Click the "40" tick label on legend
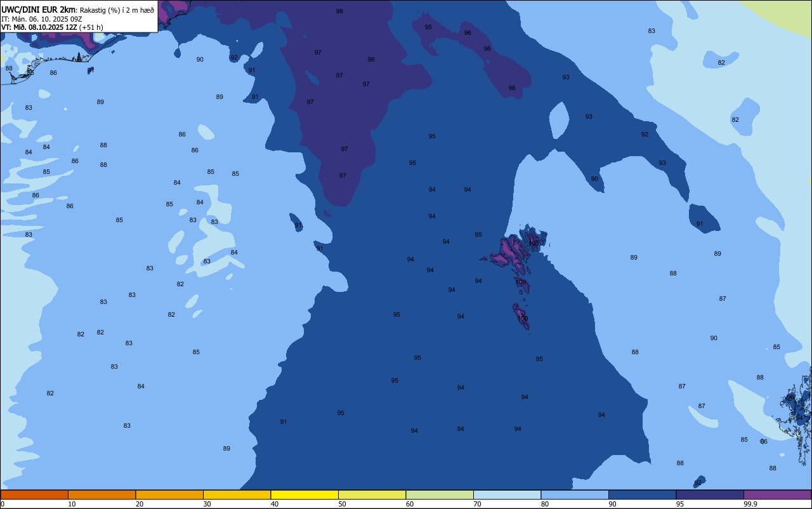812x509 pixels. (x=274, y=504)
